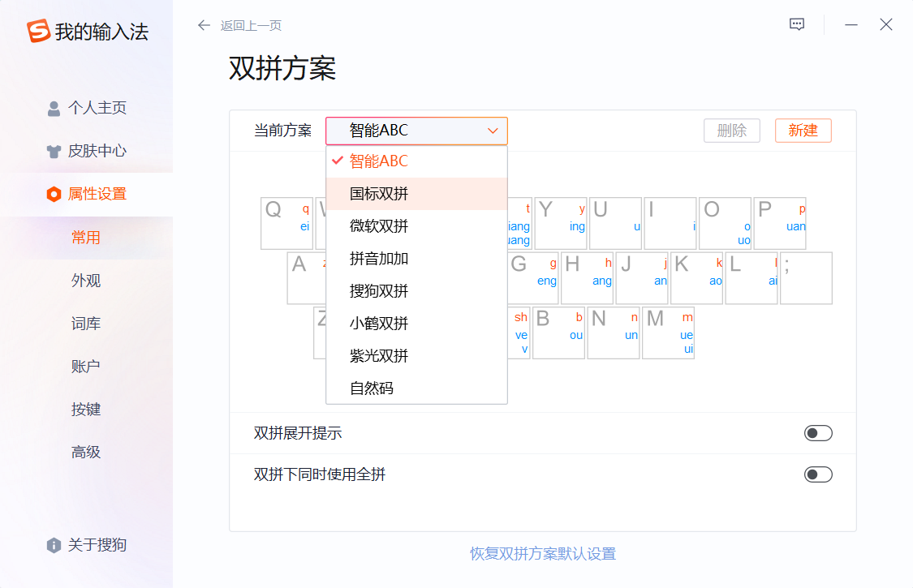Click the checkmark next to 智能ABC
This screenshot has width=913, height=588.
(338, 161)
